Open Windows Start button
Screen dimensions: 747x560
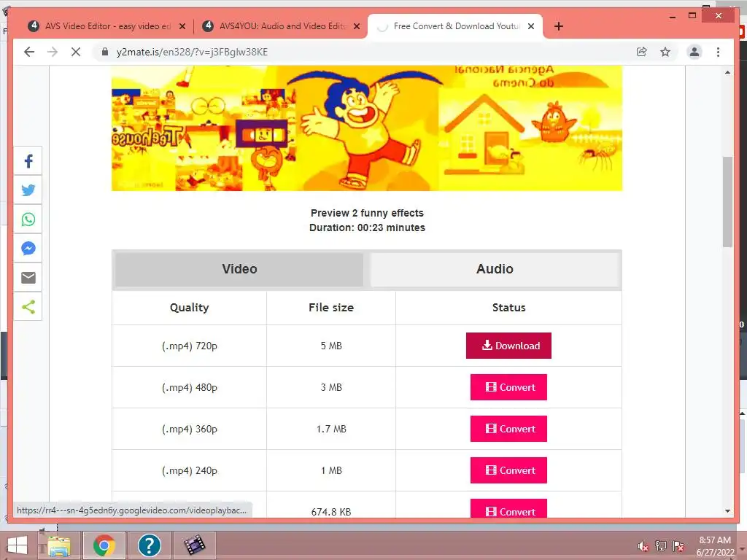click(18, 545)
